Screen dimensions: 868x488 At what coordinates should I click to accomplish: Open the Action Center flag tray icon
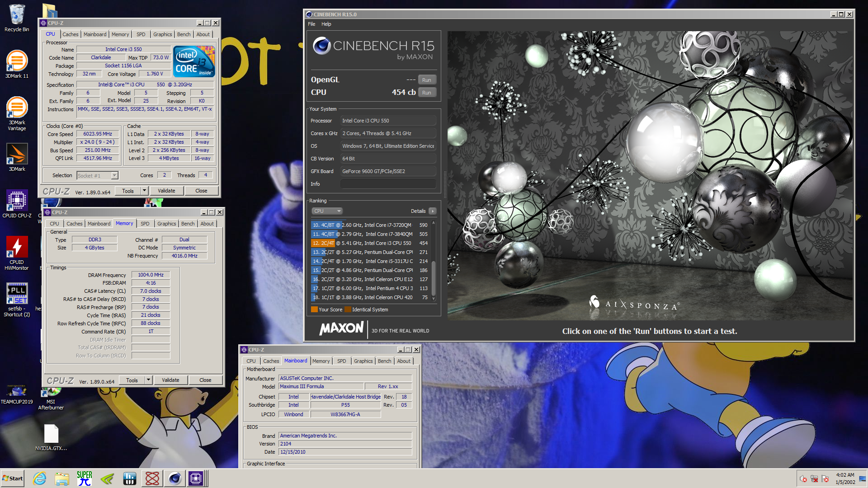pos(825,479)
